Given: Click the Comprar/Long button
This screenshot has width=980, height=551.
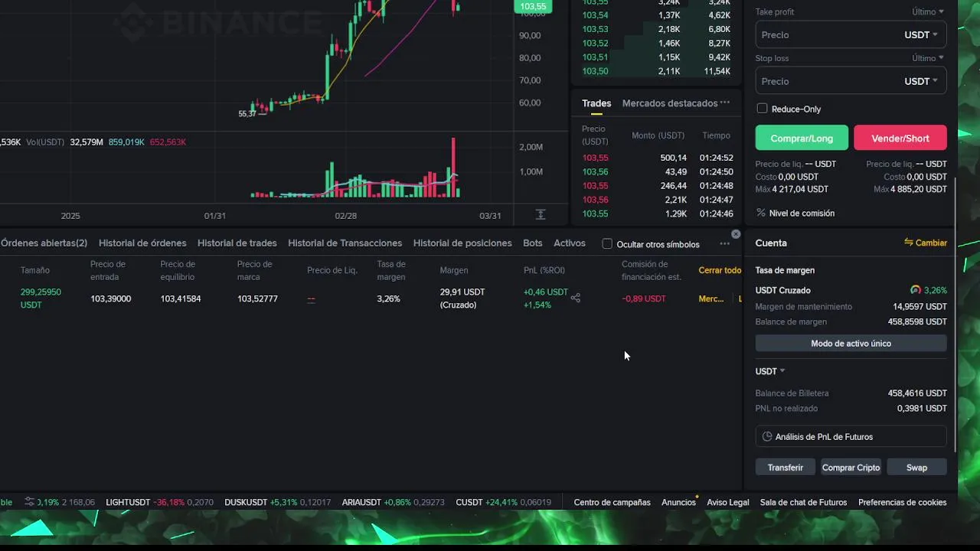Looking at the screenshot, I should coord(802,138).
